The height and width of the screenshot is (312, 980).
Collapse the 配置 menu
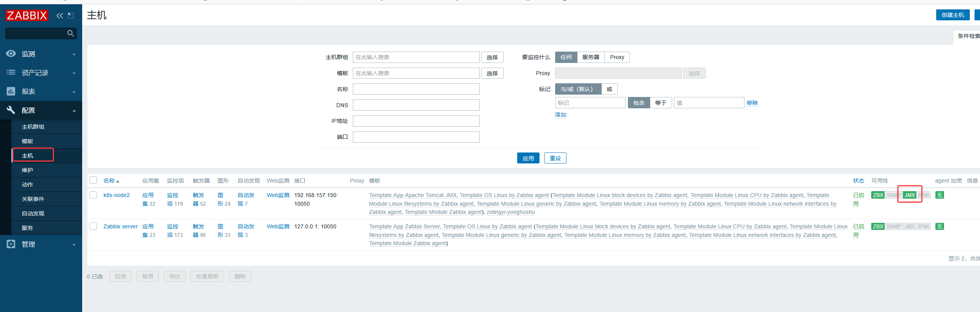[41, 110]
